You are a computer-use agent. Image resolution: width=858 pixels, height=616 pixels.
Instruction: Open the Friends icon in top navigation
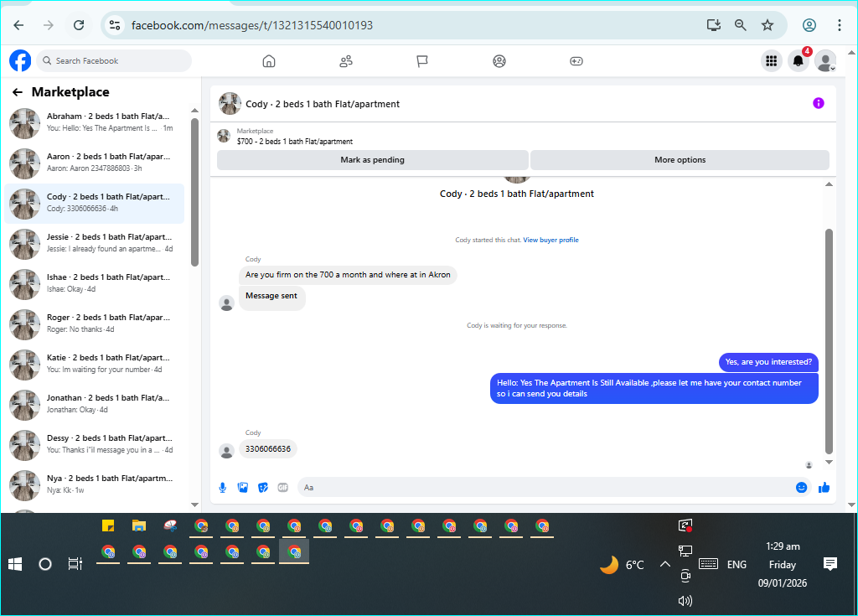(x=346, y=61)
